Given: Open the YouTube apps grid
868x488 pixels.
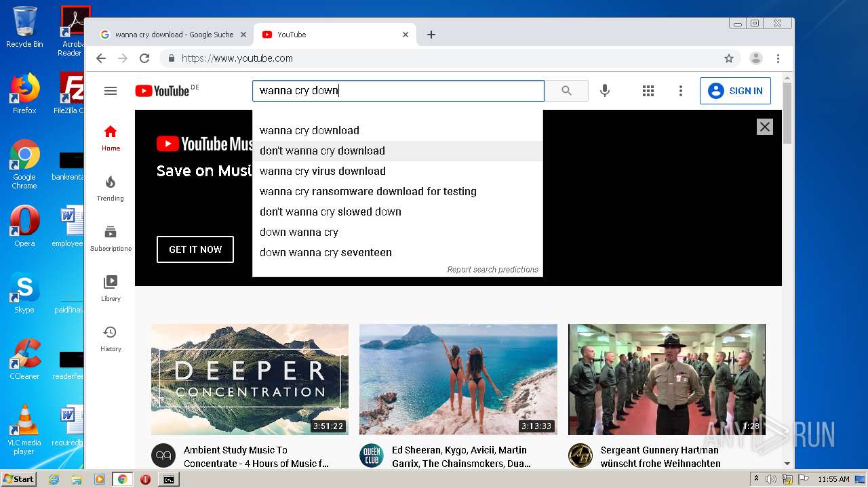Looking at the screenshot, I should tap(648, 91).
